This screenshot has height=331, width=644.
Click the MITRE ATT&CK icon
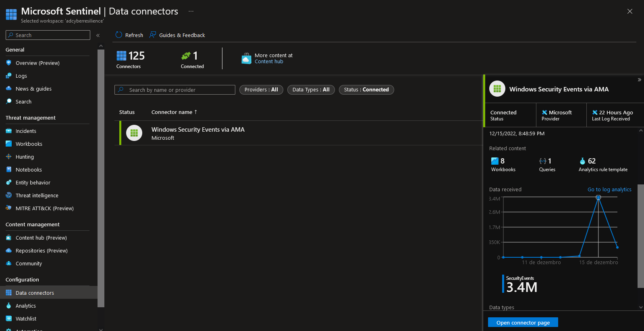coord(9,208)
